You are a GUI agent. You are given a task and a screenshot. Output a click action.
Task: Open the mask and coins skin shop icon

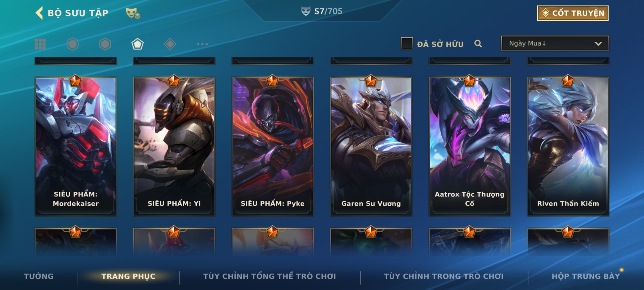point(133,13)
